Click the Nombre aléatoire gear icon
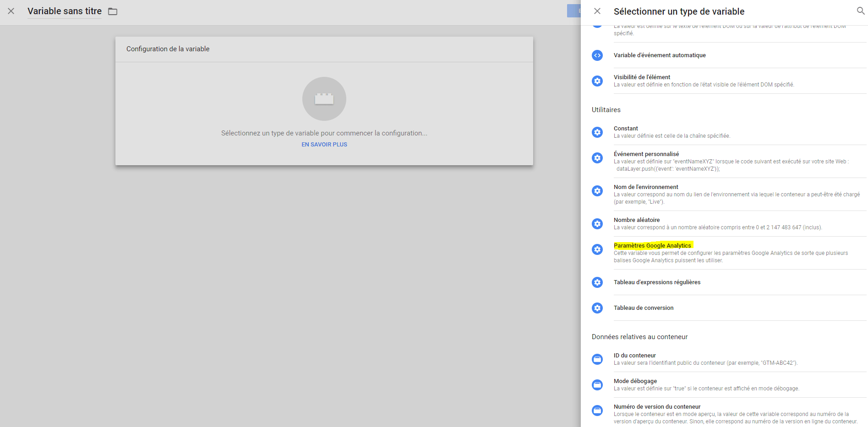The width and height of the screenshot is (868, 427). coord(597,223)
